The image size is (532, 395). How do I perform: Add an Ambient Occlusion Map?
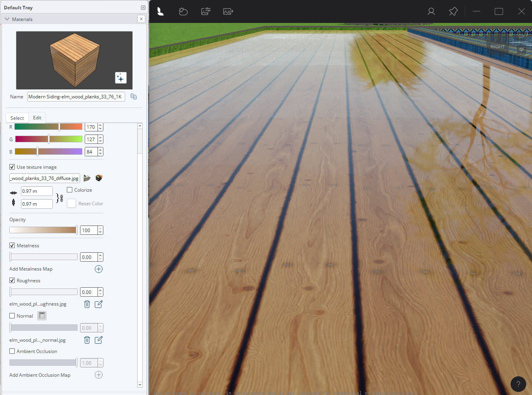pos(98,375)
